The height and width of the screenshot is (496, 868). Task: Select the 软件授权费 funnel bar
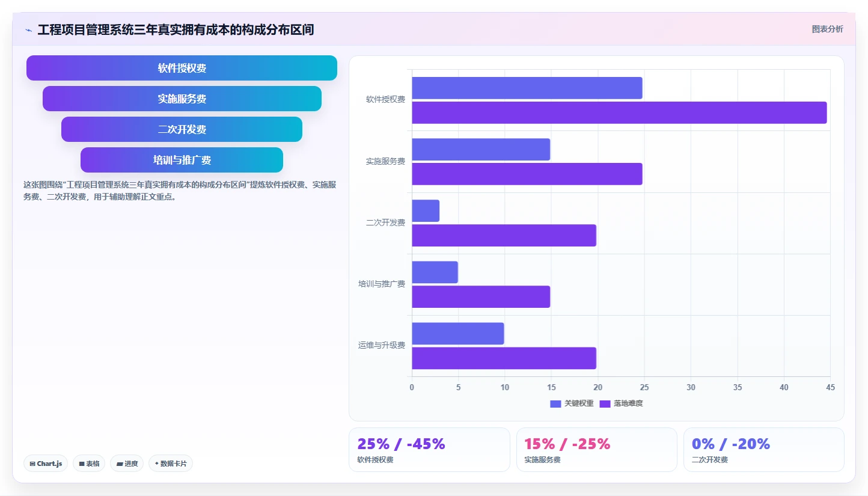tap(182, 68)
